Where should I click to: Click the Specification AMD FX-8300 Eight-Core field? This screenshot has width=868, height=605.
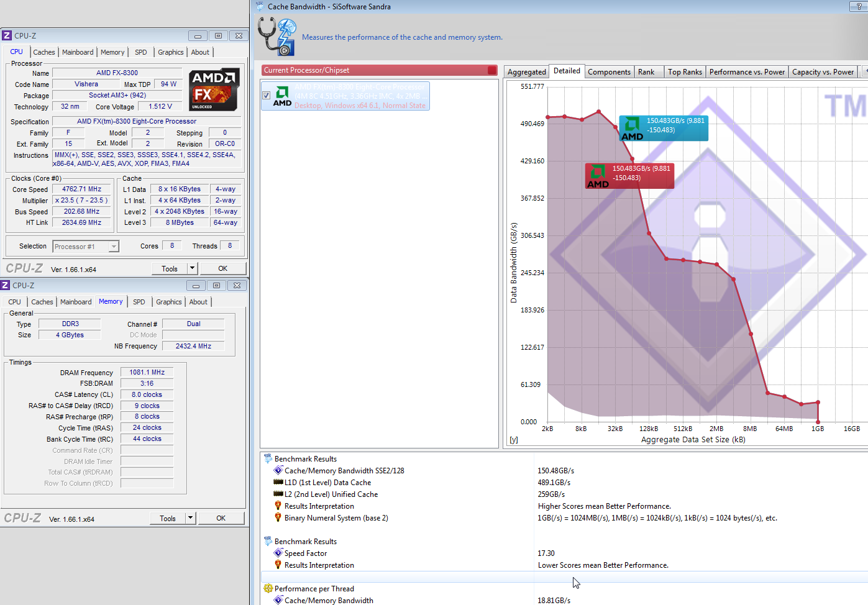click(147, 122)
